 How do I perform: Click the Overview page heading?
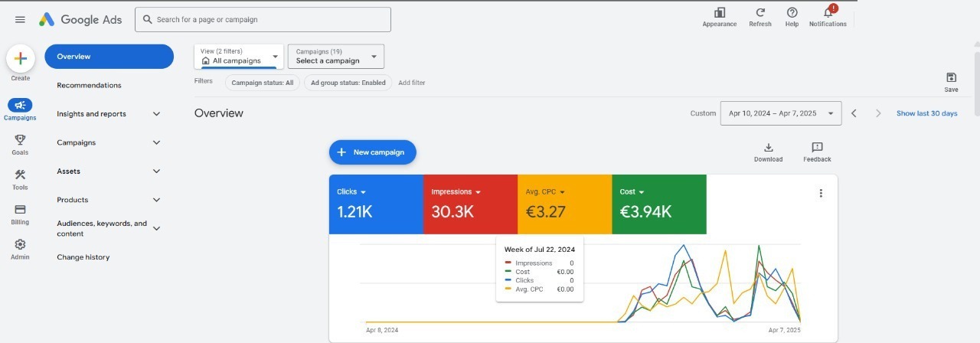click(219, 113)
